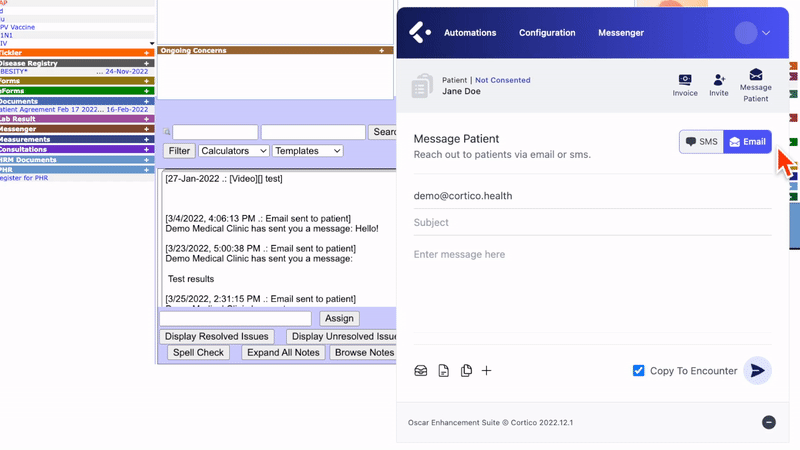Click the plus icon in message toolbar
This screenshot has height=450, width=800.
[x=487, y=371]
